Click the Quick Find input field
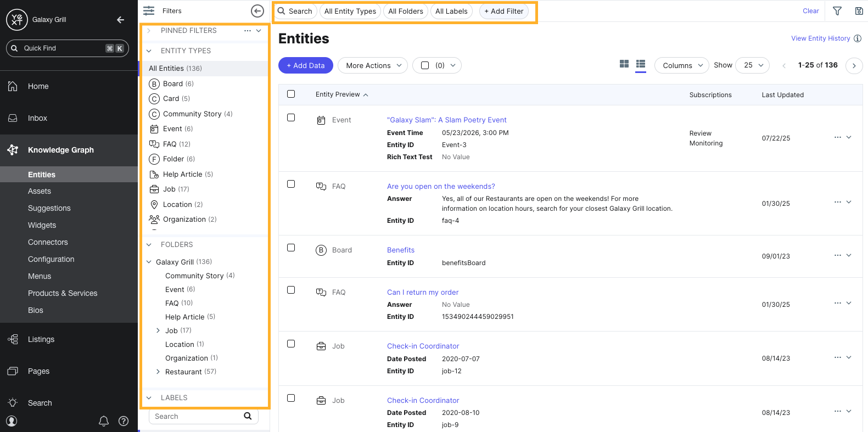The width and height of the screenshot is (868, 432). click(68, 48)
